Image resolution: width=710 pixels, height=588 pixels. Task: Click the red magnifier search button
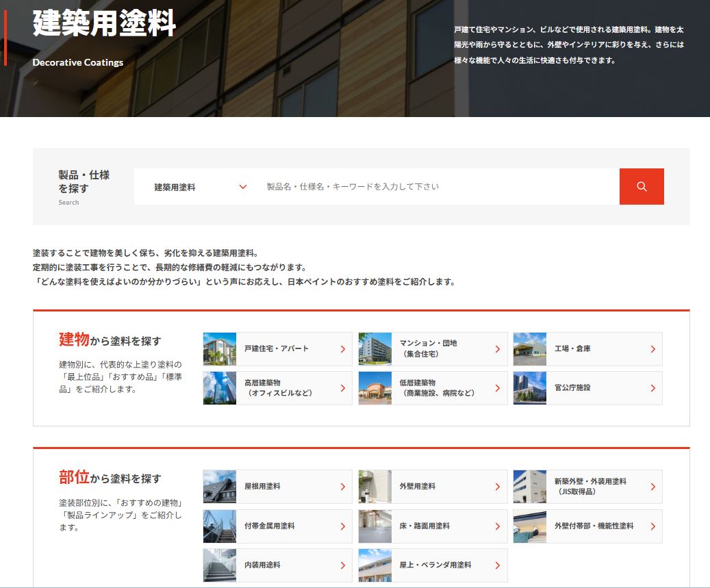click(642, 186)
